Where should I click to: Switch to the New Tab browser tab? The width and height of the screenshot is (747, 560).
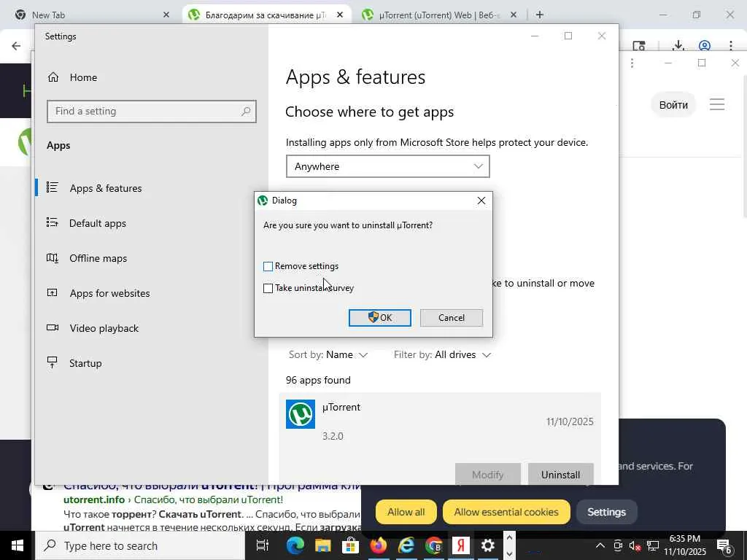tap(90, 15)
